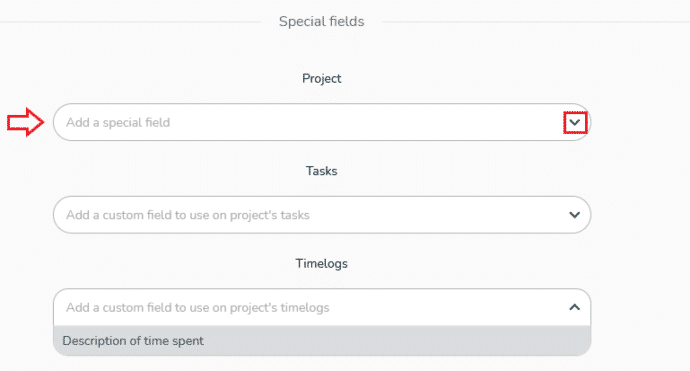The width and height of the screenshot is (690, 371).
Task: Click the "Timelogs" section label
Action: coord(322,263)
